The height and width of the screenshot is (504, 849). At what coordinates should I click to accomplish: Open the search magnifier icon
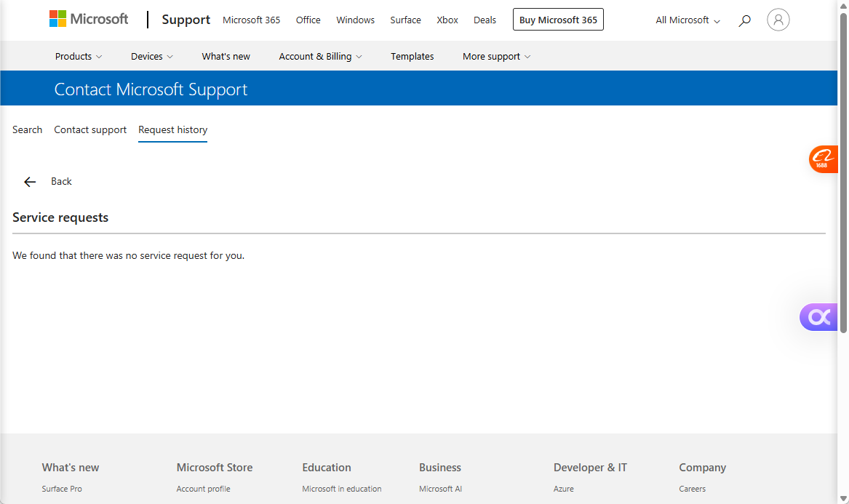pyautogui.click(x=744, y=20)
